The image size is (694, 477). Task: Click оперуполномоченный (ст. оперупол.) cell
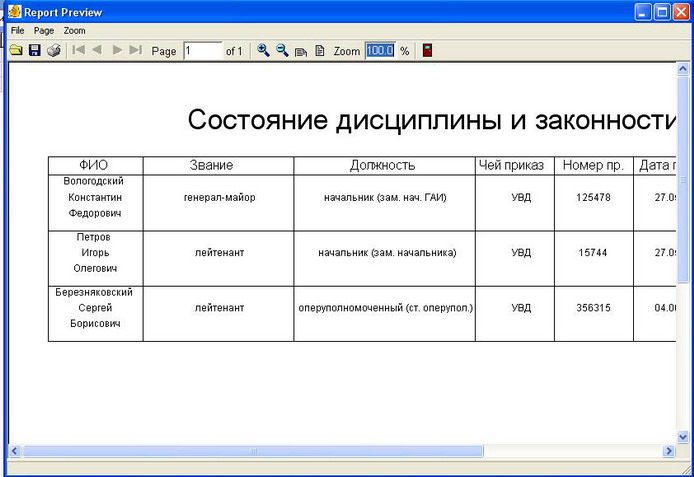coord(384,314)
